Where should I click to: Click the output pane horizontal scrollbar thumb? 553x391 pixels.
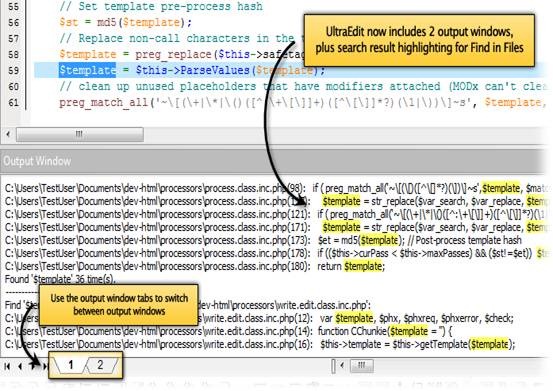[361, 366]
